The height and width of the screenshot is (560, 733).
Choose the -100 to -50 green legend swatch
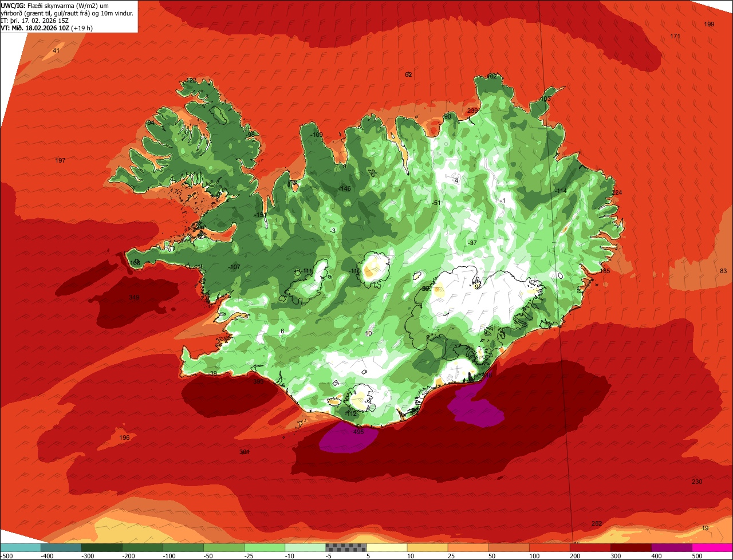[183, 547]
